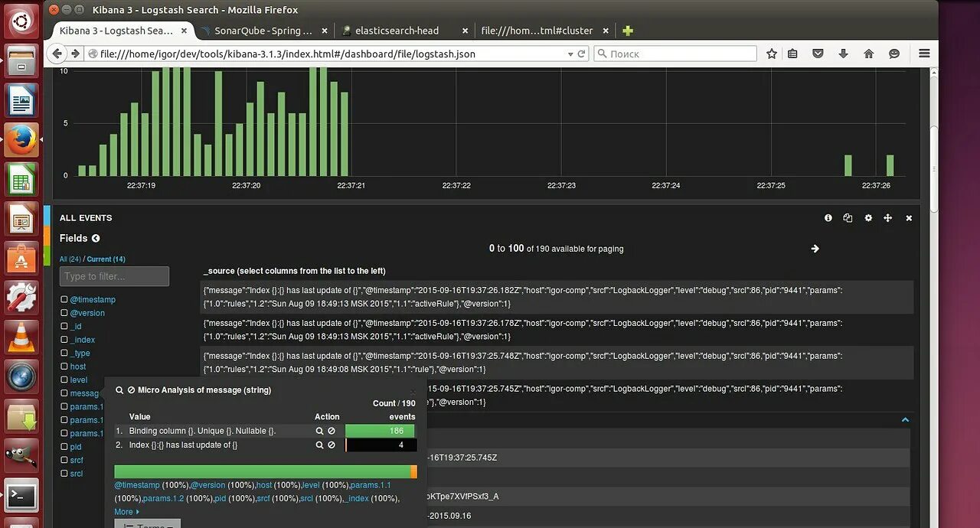Collapse the event details chevron
Screen dimensions: 980x528
point(905,419)
